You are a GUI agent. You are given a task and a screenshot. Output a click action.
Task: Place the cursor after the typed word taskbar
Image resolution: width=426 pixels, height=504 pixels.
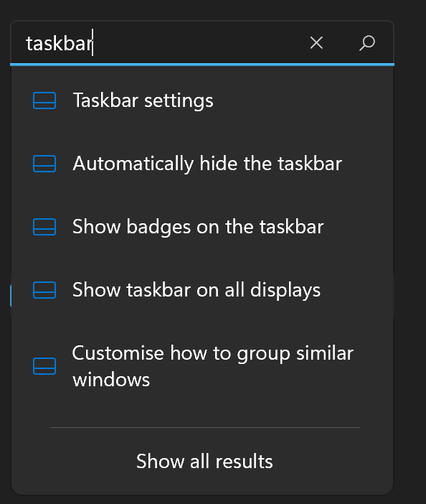tap(93, 43)
